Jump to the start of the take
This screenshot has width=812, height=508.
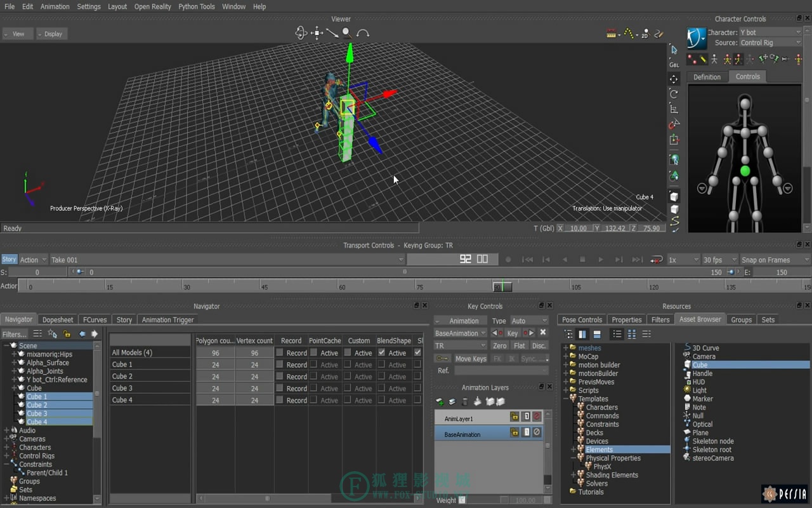pos(527,260)
